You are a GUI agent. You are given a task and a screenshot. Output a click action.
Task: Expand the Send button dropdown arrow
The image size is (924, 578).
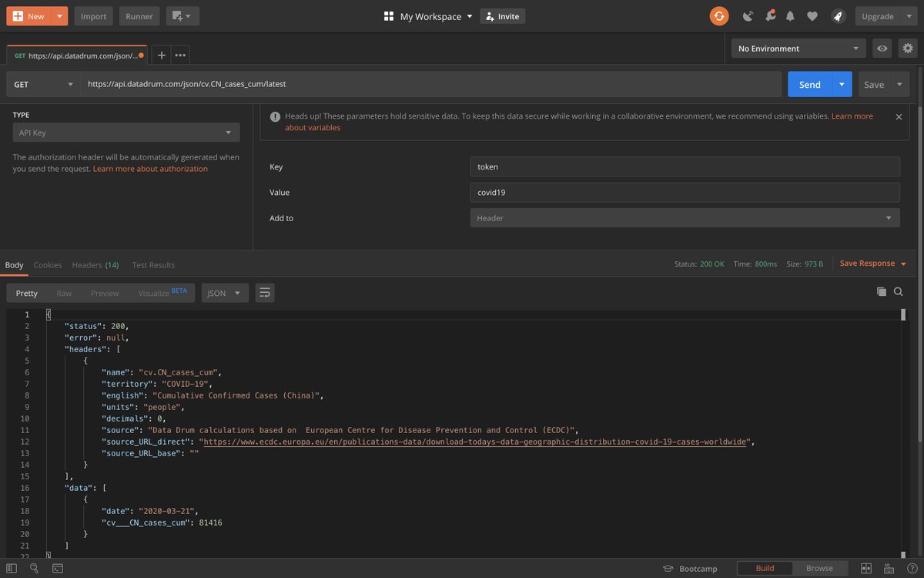coord(842,84)
